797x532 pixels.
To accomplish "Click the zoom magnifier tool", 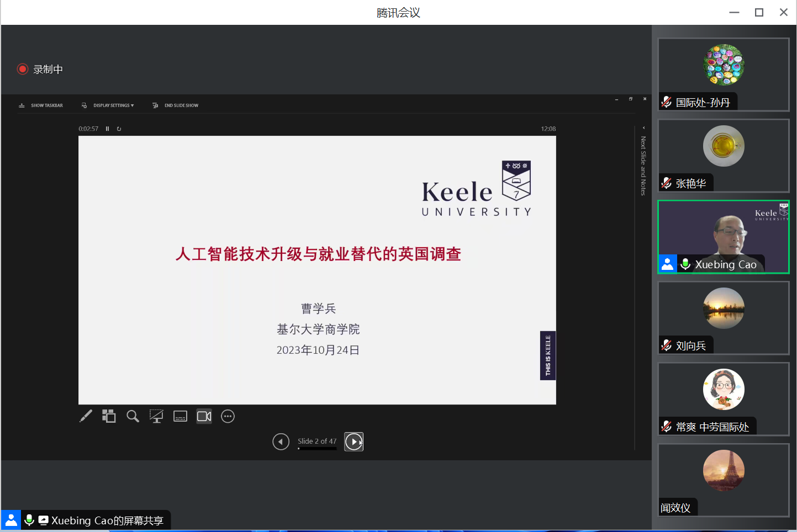I will 133,416.
